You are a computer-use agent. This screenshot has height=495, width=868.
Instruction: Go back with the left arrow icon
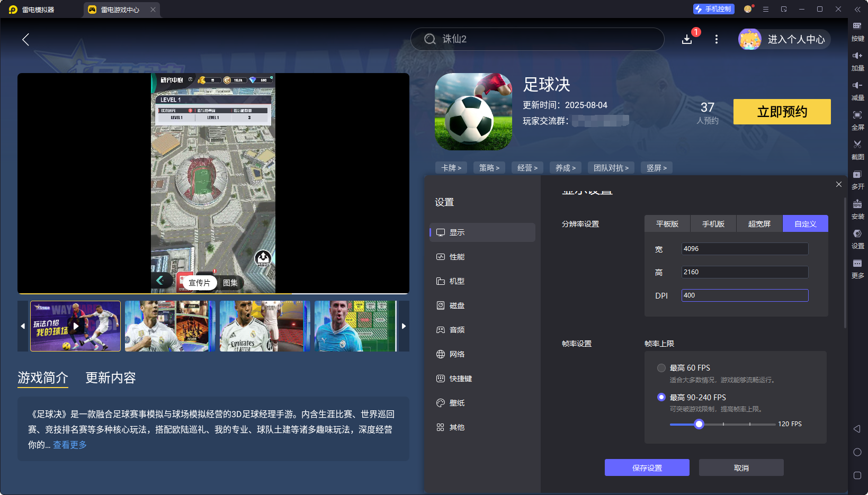coord(25,39)
